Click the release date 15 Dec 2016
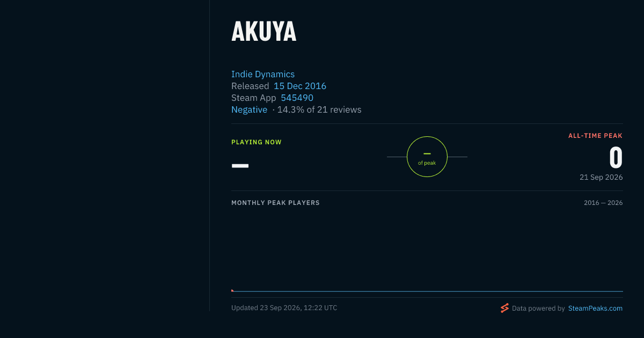 coord(300,86)
